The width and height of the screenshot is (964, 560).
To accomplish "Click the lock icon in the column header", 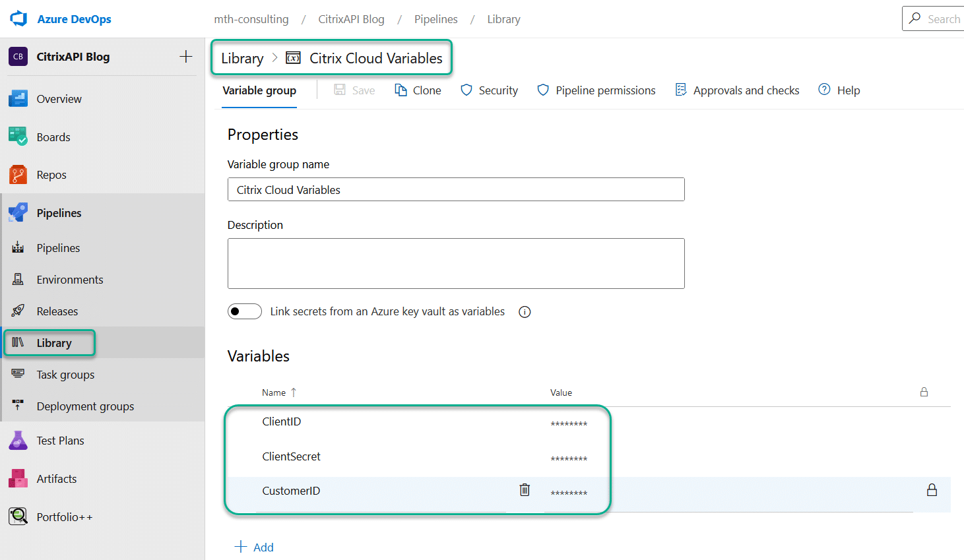I will tap(924, 392).
